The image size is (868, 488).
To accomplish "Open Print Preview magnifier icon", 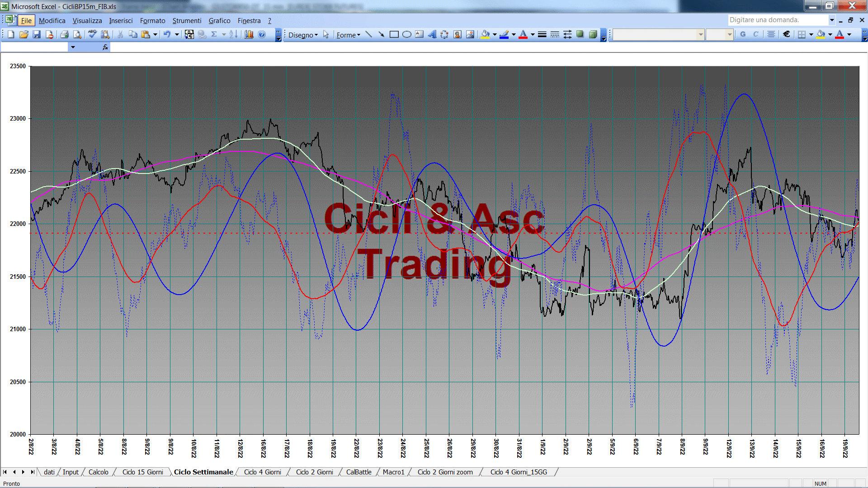I will pyautogui.click(x=77, y=34).
